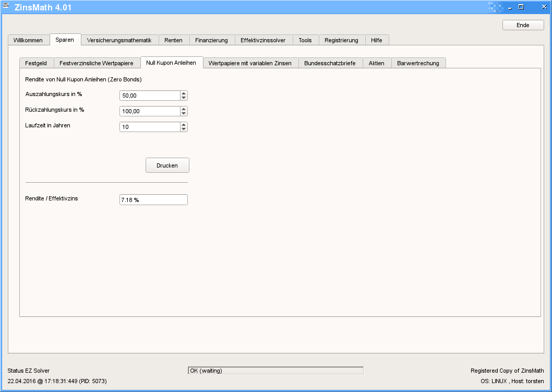Screen dimensions: 552x392
Task: Increase the Auszahlungskurs value with up arrow
Action: 184,93
